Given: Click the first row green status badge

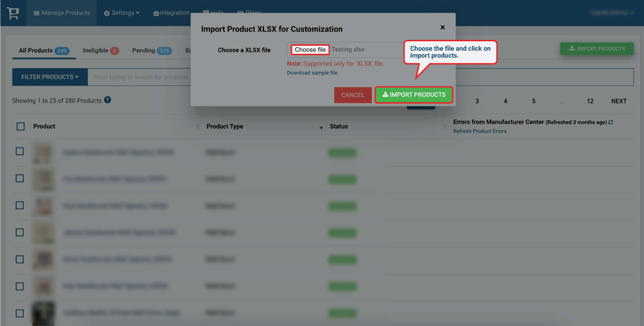Looking at the screenshot, I should pos(343,153).
